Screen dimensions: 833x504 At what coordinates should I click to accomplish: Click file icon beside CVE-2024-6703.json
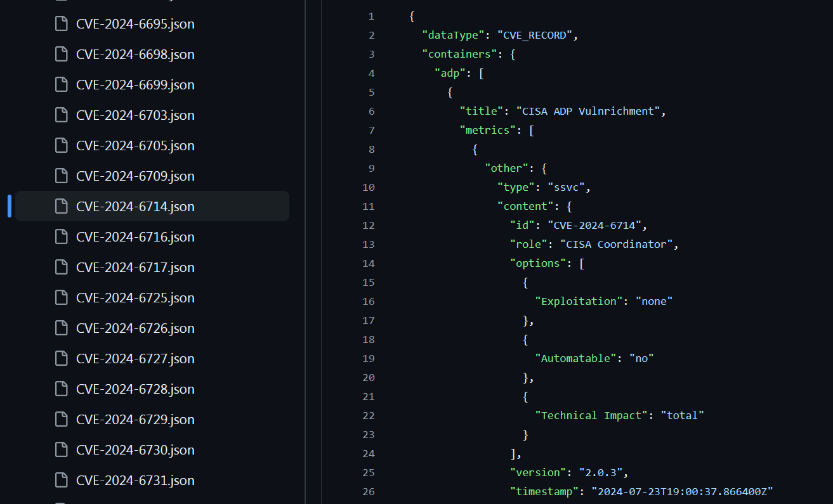pos(61,115)
